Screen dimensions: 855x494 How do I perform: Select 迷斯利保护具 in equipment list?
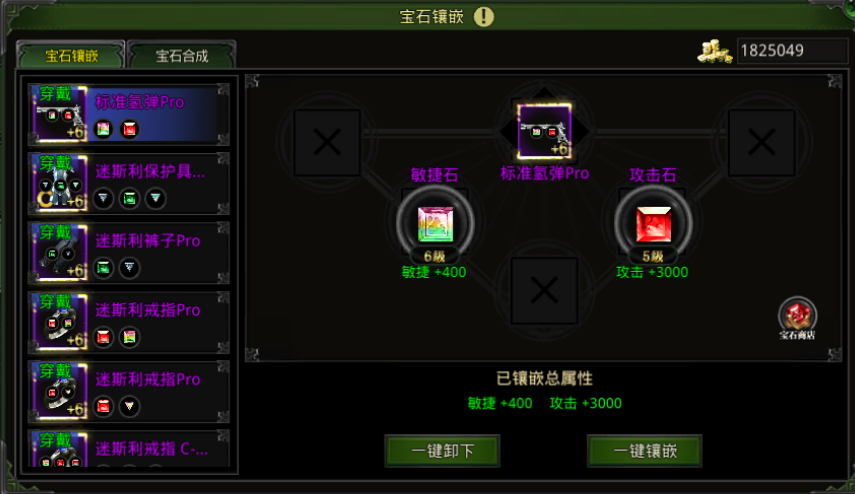coord(129,184)
